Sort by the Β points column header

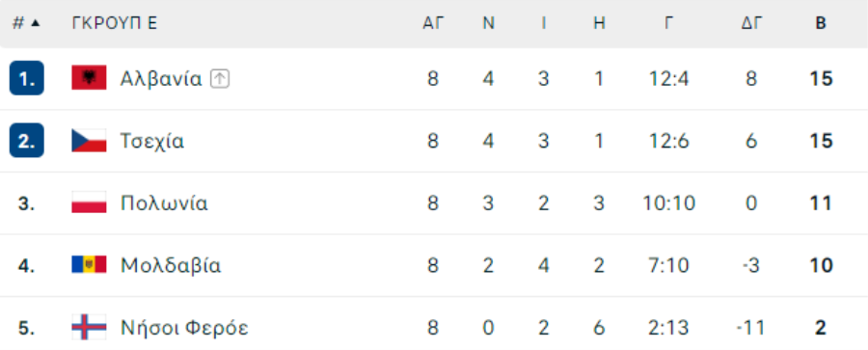pos(821,23)
